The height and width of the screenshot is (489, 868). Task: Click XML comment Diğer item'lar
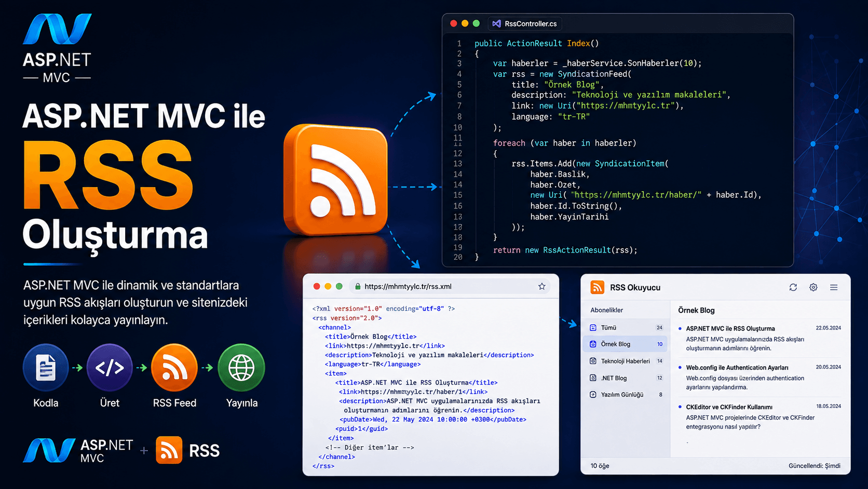coord(369,447)
